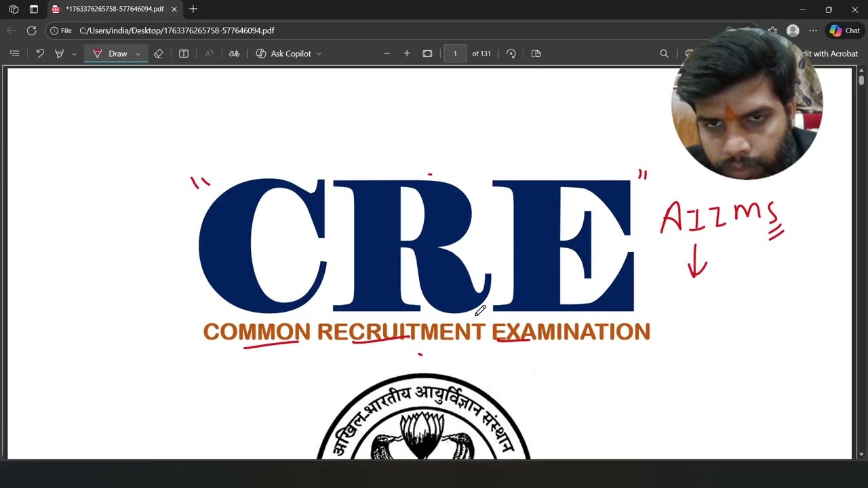The width and height of the screenshot is (868, 488).
Task: Click the vertical scrollbar thumb
Action: [x=861, y=79]
